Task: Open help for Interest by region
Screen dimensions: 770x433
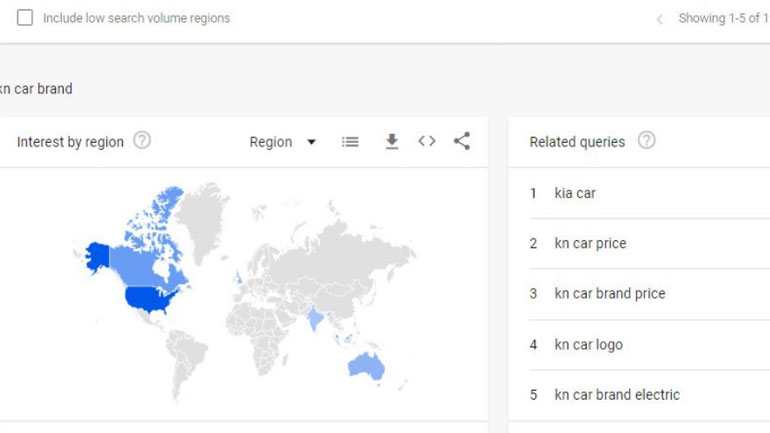Action: (142, 141)
